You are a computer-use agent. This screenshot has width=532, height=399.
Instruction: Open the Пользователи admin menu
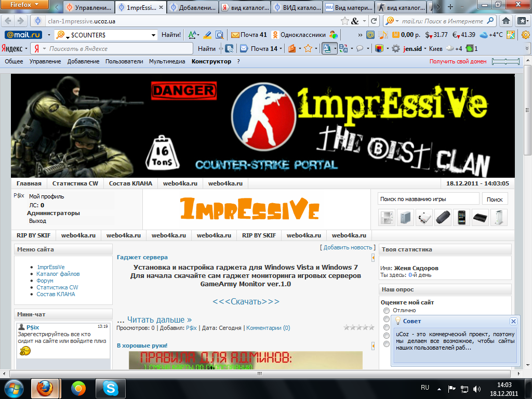click(124, 61)
